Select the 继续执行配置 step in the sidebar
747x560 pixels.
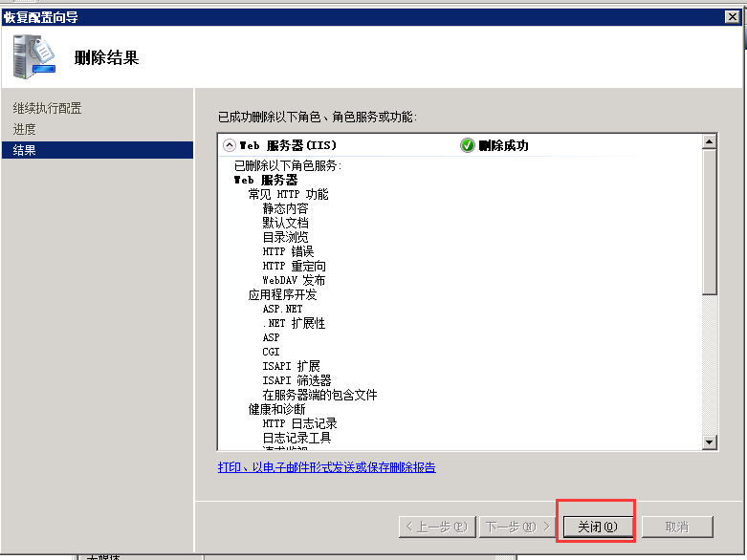(x=48, y=108)
